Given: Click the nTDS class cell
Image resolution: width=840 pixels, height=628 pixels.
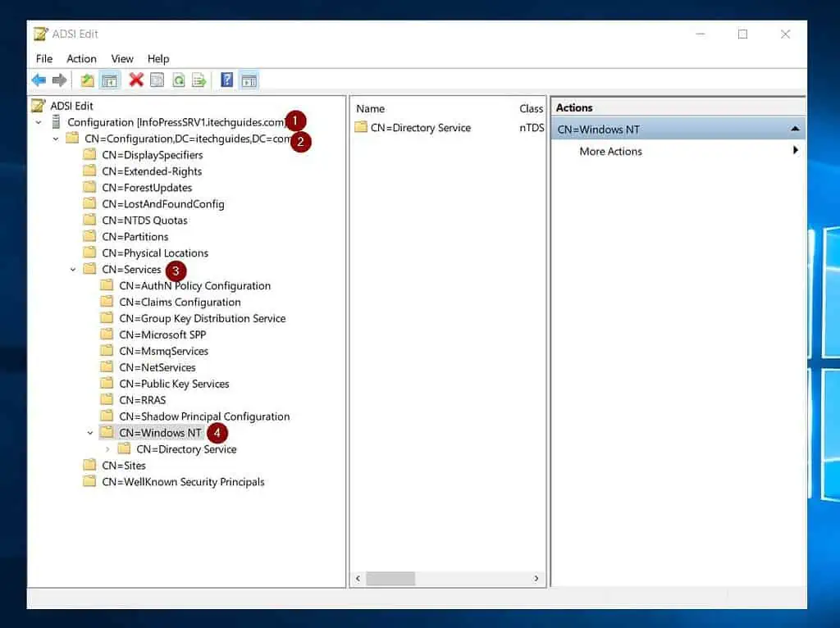Looking at the screenshot, I should pyautogui.click(x=532, y=127).
